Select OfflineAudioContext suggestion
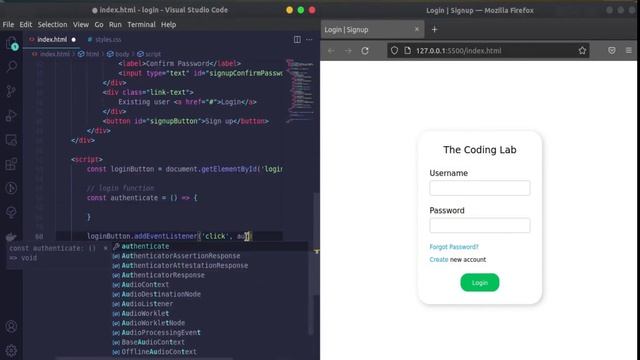The width and height of the screenshot is (640, 360). point(210,352)
